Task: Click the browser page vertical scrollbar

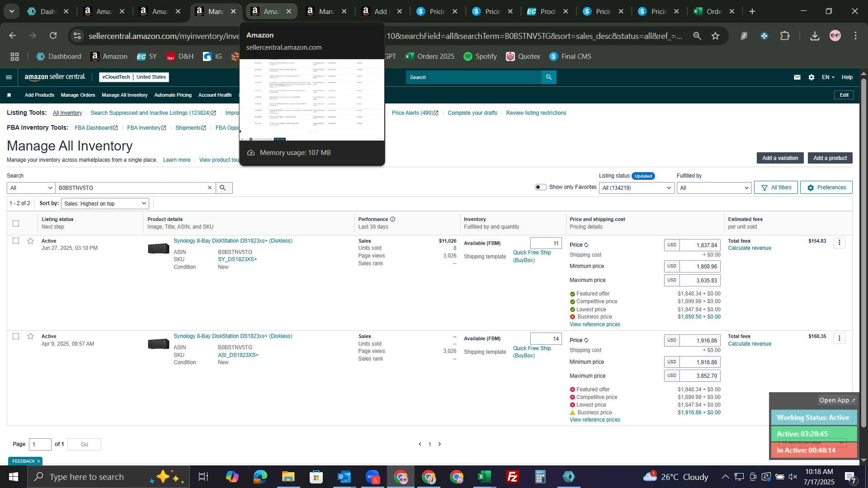Action: click(x=863, y=253)
